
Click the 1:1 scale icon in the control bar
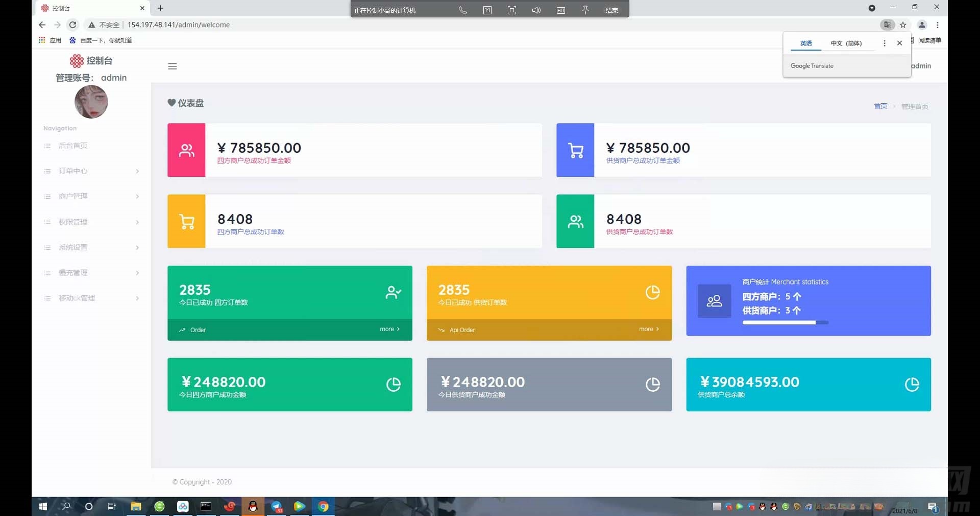coord(487,10)
